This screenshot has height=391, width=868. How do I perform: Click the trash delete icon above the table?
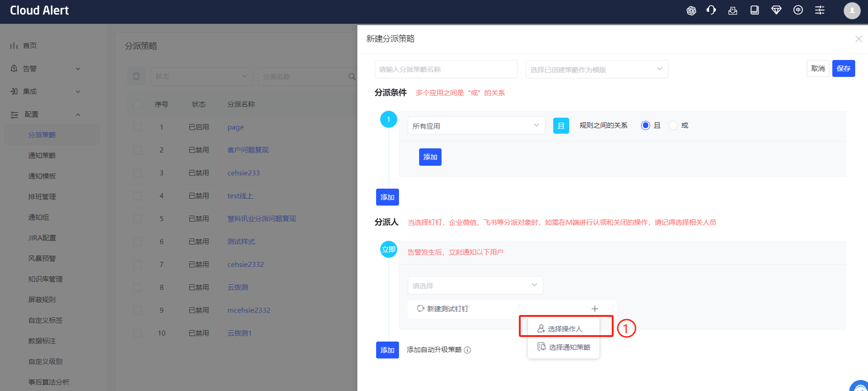(136, 76)
